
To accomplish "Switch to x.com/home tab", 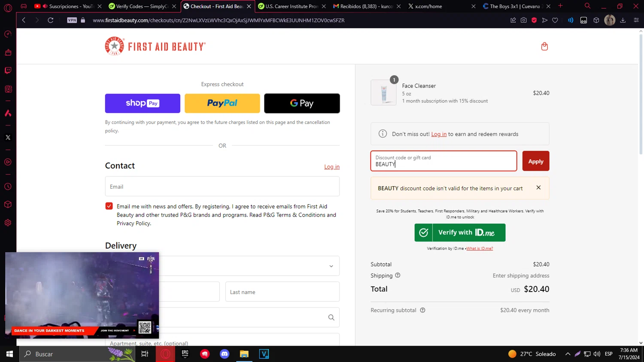I will coord(441,6).
